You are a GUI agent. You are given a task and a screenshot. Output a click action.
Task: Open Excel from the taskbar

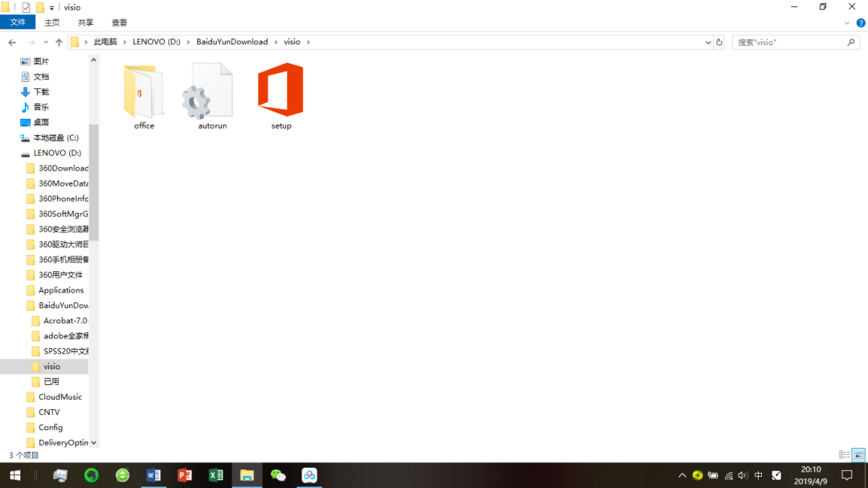pos(215,475)
